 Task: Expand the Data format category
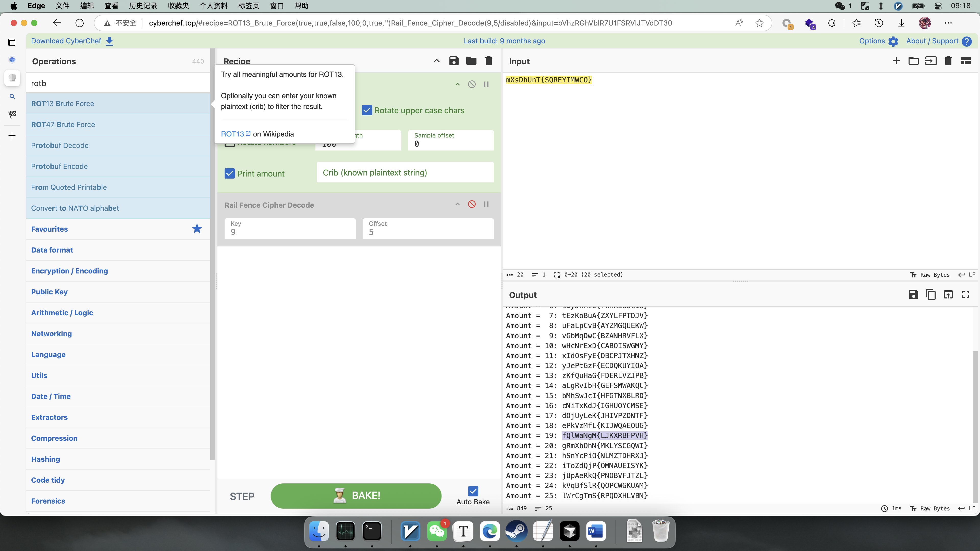[118, 250]
